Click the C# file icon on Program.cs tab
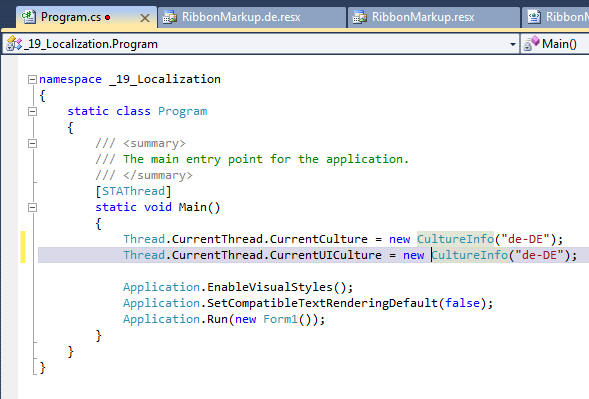The image size is (589, 399). pos(29,17)
